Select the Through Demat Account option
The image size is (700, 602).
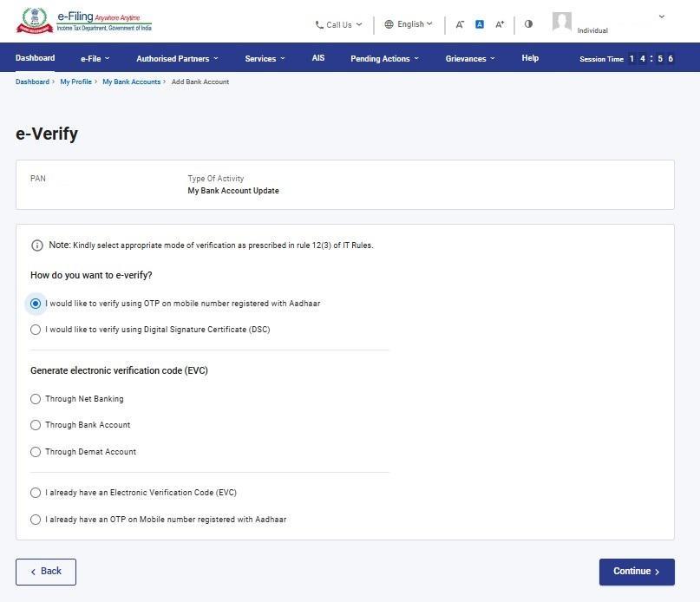pyautogui.click(x=36, y=452)
